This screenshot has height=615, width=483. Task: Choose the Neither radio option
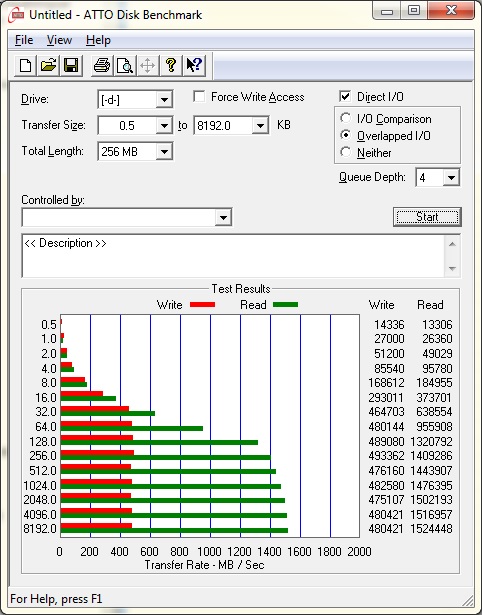pos(346,153)
